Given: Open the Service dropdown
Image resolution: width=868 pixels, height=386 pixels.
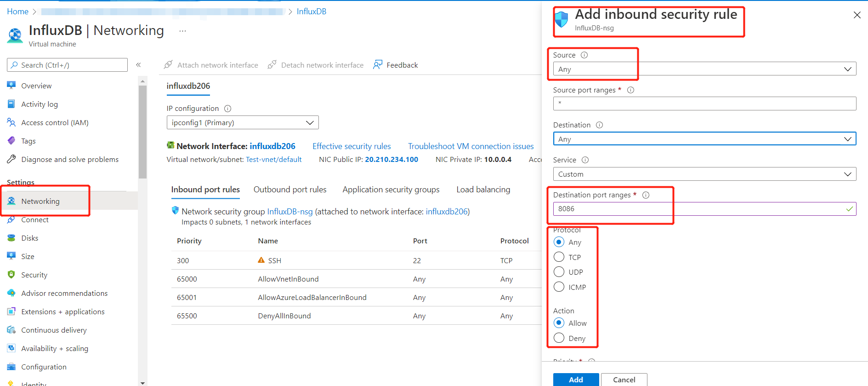Looking at the screenshot, I should [x=704, y=174].
